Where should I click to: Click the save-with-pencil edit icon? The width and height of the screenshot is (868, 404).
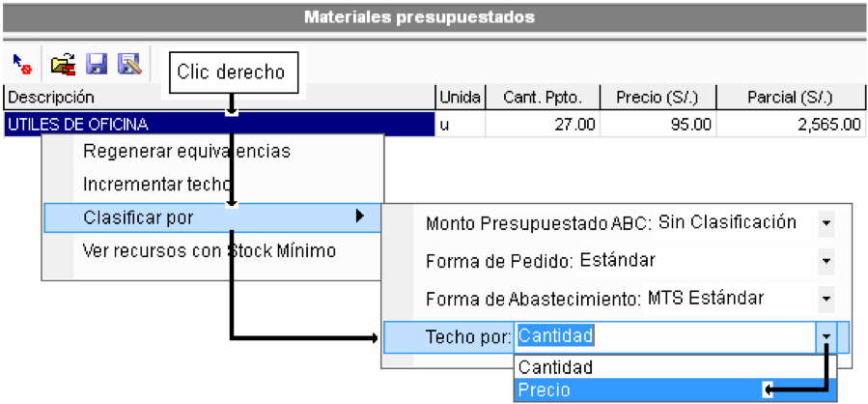pos(129,65)
